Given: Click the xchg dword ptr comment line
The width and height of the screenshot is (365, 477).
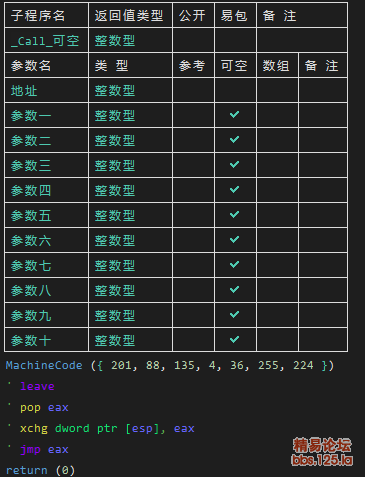Looking at the screenshot, I should point(107,428).
